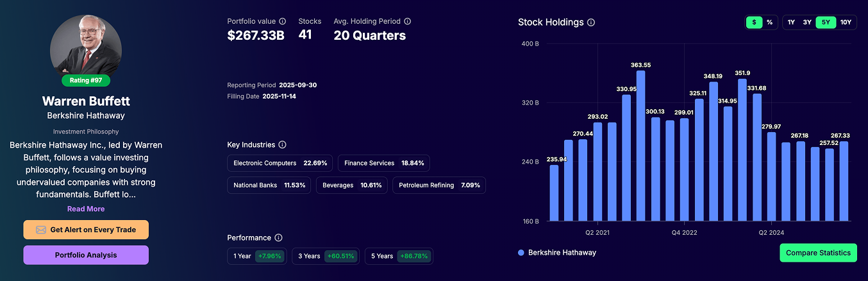This screenshot has height=281, width=868.
Task: Switch the chart to percent values
Action: (769, 22)
